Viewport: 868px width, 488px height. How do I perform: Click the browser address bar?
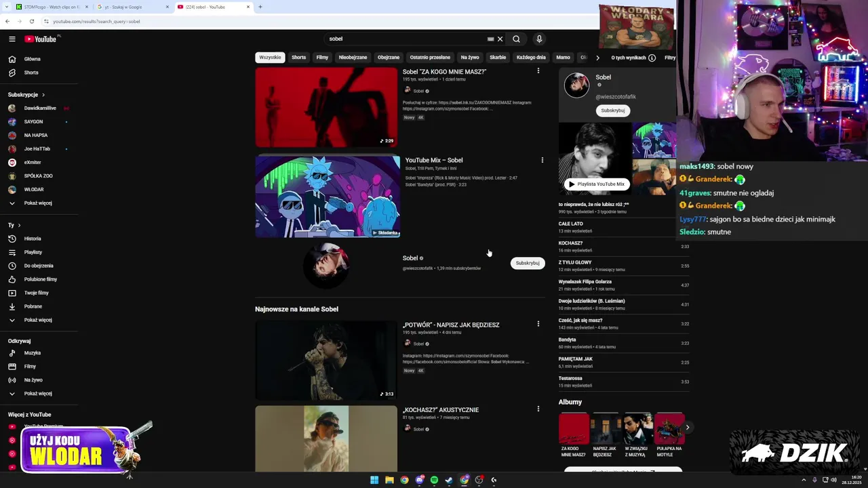pyautogui.click(x=319, y=21)
